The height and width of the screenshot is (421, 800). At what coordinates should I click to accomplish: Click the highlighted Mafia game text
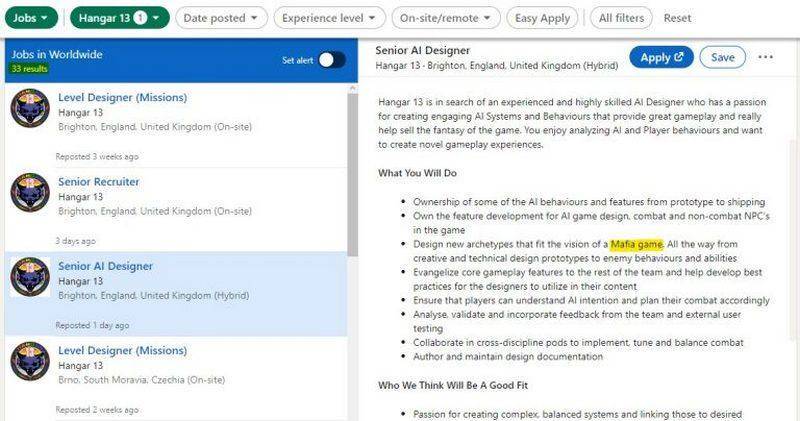click(x=637, y=244)
